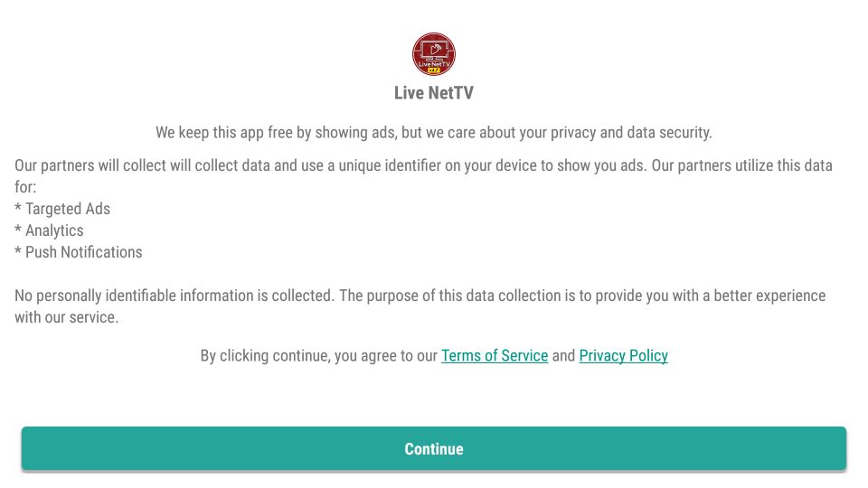Click the play symbol inside the TV logo

[435, 50]
